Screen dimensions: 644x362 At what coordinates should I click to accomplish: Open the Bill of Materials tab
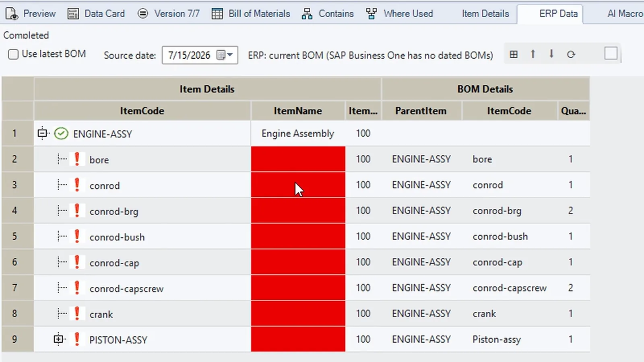click(x=251, y=14)
